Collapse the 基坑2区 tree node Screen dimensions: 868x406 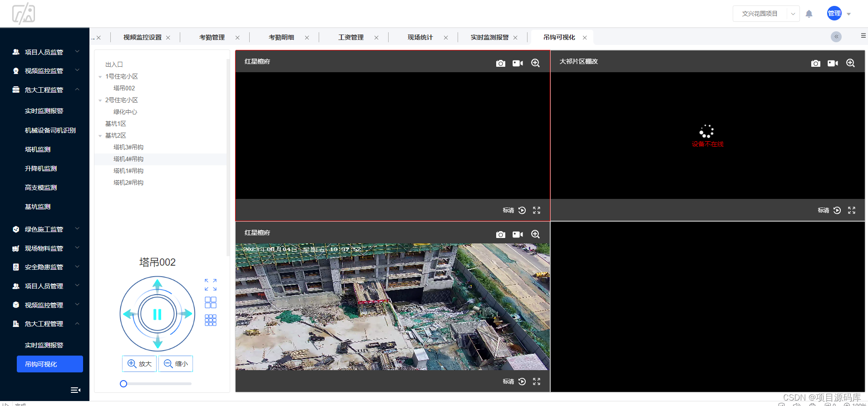pyautogui.click(x=100, y=136)
